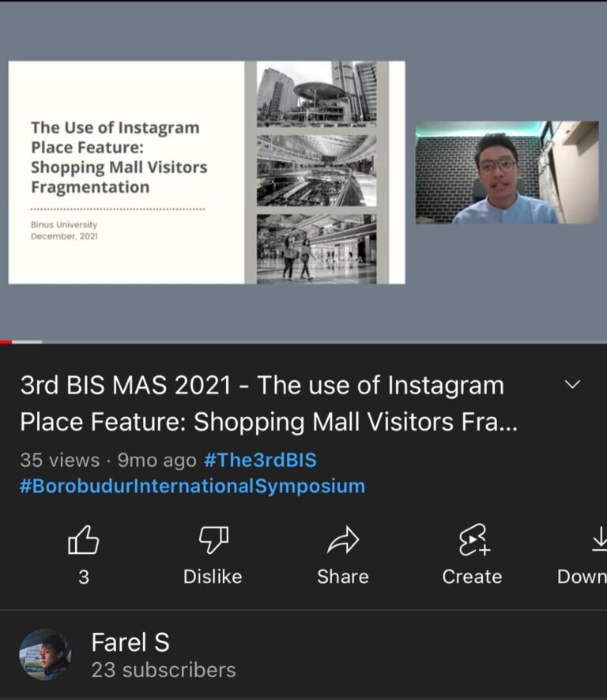Tap the slide title in video
Viewport: 607px width, 700px height.
[119, 157]
